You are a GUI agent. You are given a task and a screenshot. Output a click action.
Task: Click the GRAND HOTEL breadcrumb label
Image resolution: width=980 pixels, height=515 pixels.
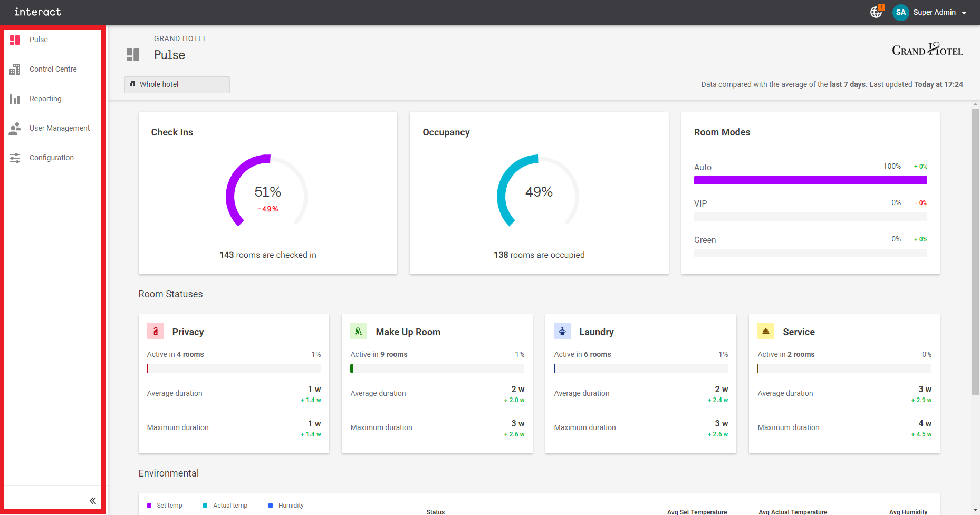click(180, 38)
